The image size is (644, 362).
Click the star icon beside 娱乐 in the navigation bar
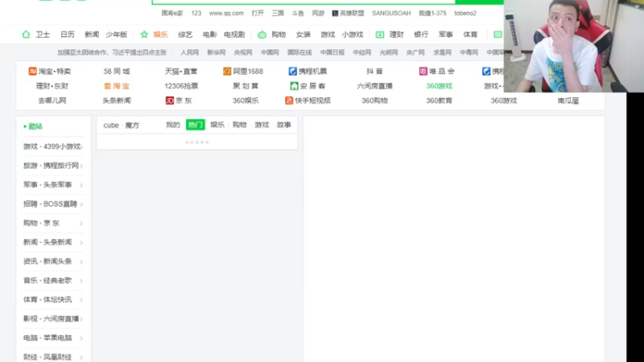pyautogui.click(x=144, y=35)
